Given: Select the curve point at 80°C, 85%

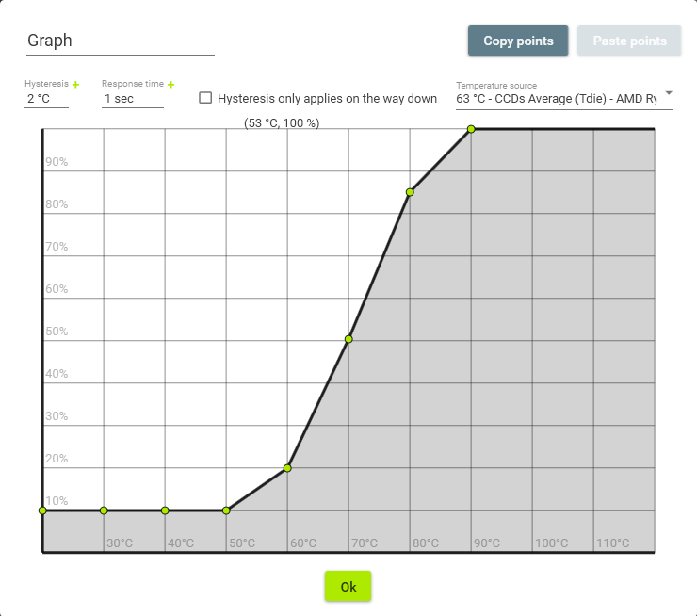Looking at the screenshot, I should (410, 192).
